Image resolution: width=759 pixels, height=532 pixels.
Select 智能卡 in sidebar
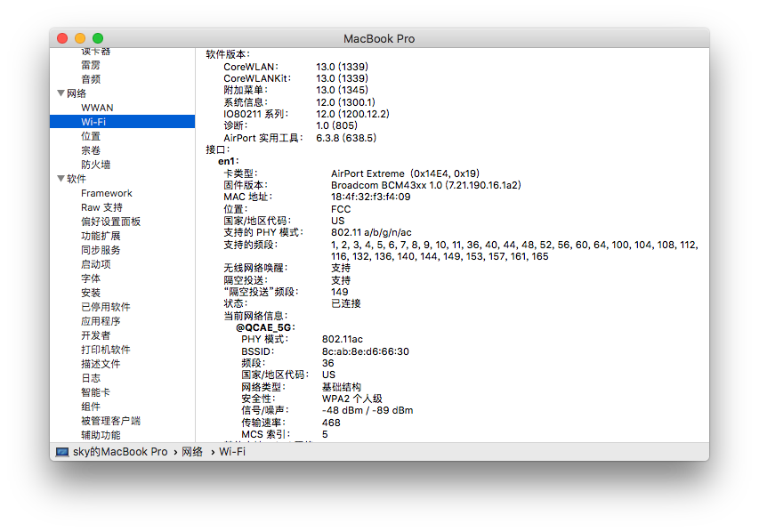pos(95,392)
